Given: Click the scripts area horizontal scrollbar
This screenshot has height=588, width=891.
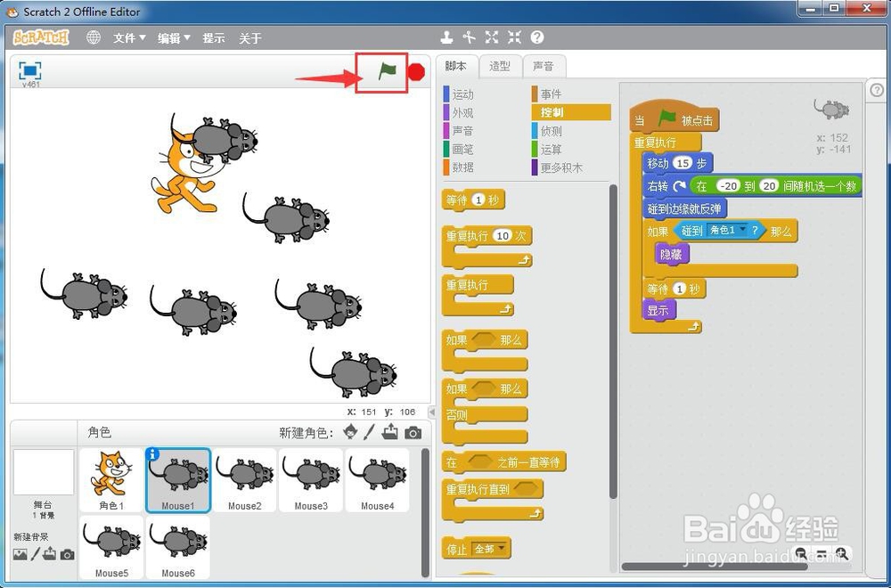Looking at the screenshot, I should click(x=715, y=567).
